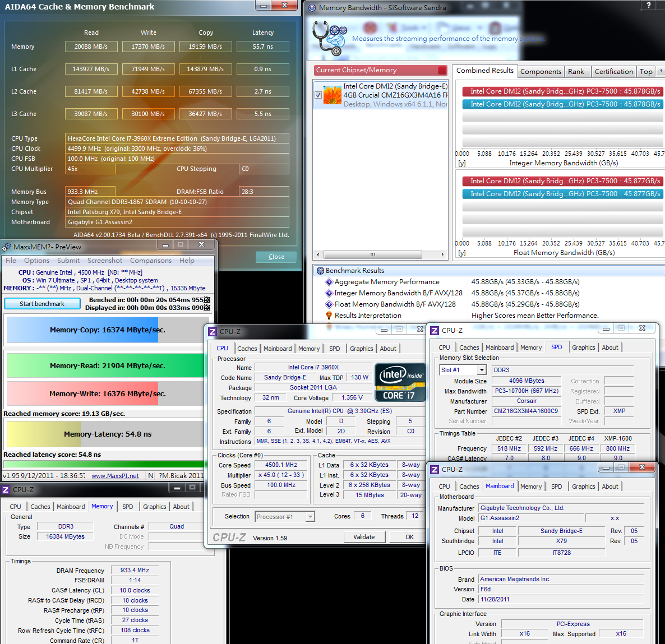The image size is (665, 644).
Task: Open About tab in CPU-Z processor window
Action: point(387,349)
